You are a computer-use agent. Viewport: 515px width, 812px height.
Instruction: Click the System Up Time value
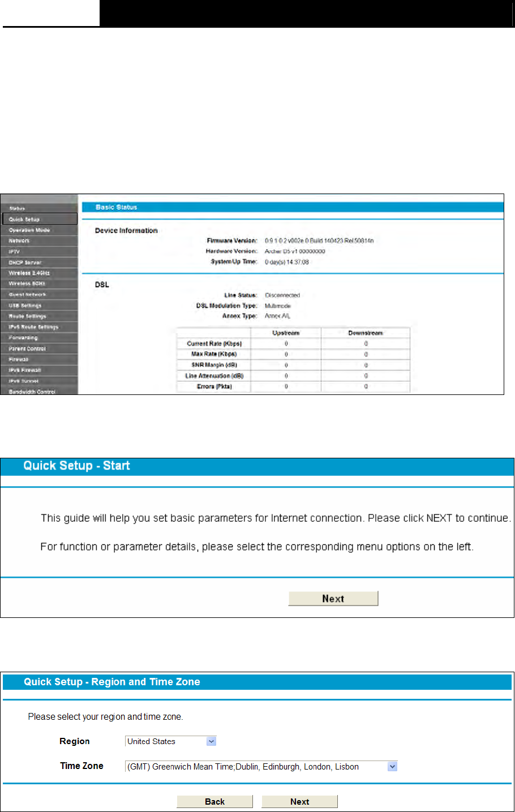click(287, 262)
